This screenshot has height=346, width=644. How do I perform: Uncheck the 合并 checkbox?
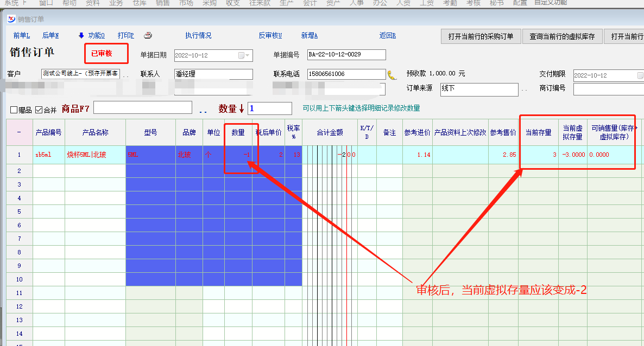point(39,110)
